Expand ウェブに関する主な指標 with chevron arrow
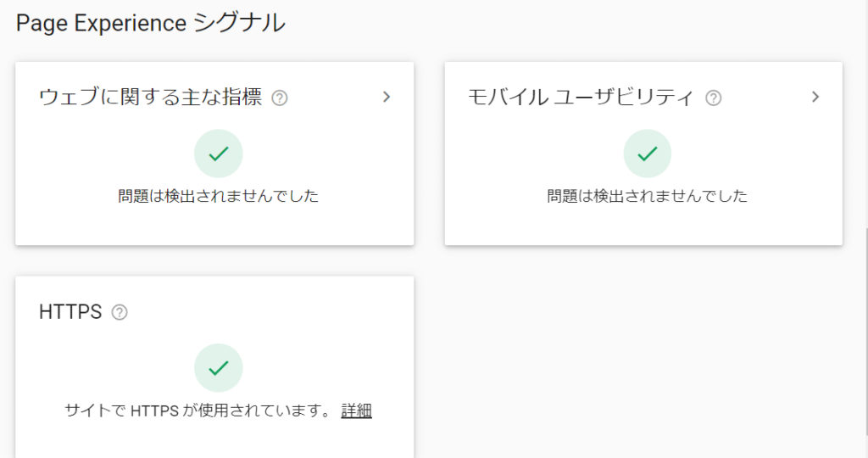The image size is (868, 458). point(387,97)
